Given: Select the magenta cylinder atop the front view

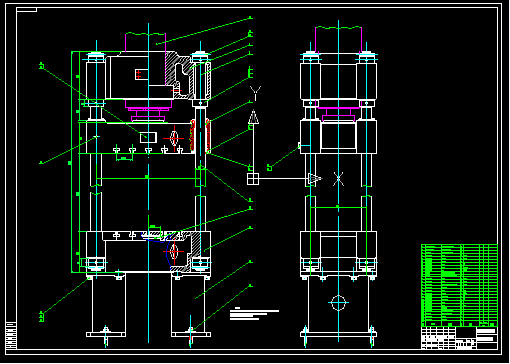Looking at the screenshot, I should click(x=145, y=42).
